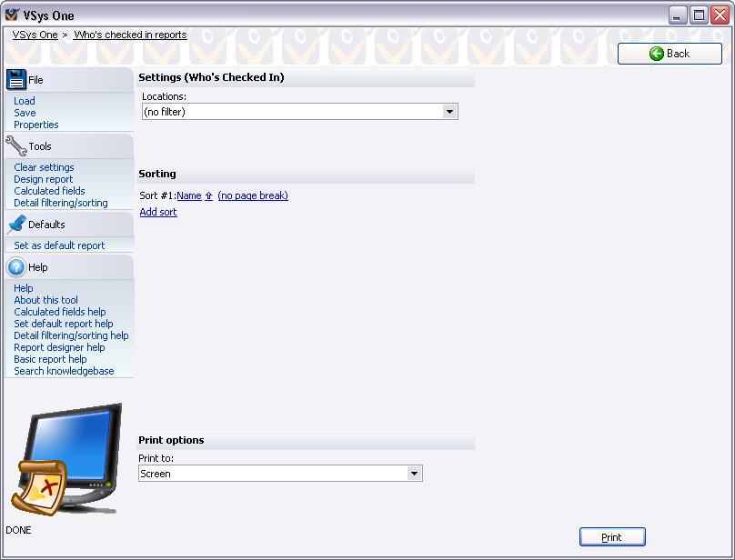Open VSys One breadcrumb link
This screenshot has height=560, width=735.
click(x=35, y=35)
